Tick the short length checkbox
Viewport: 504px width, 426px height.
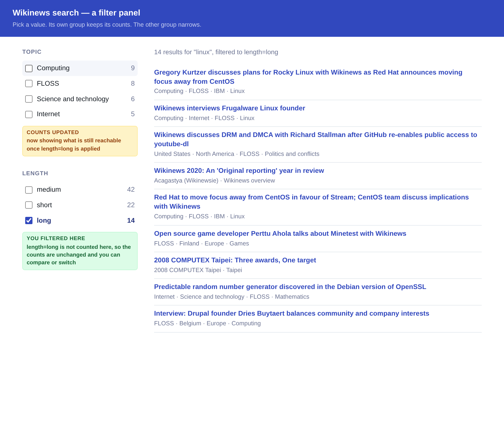tap(29, 205)
